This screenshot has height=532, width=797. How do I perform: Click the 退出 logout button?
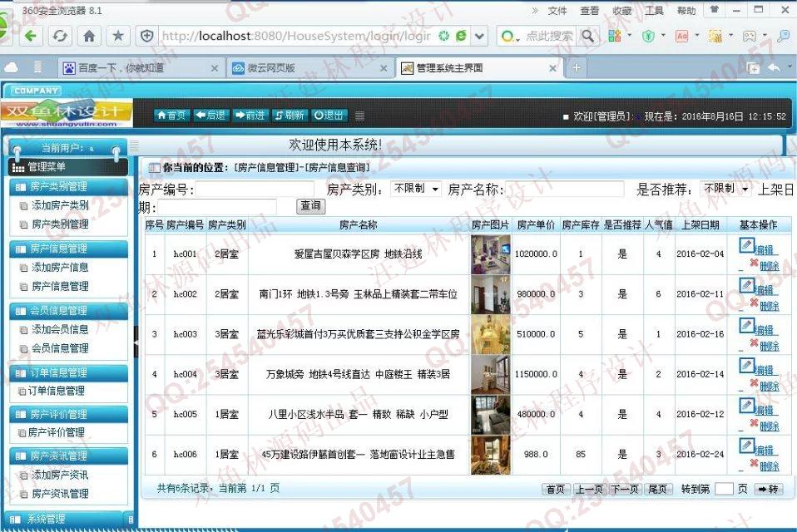tap(329, 116)
